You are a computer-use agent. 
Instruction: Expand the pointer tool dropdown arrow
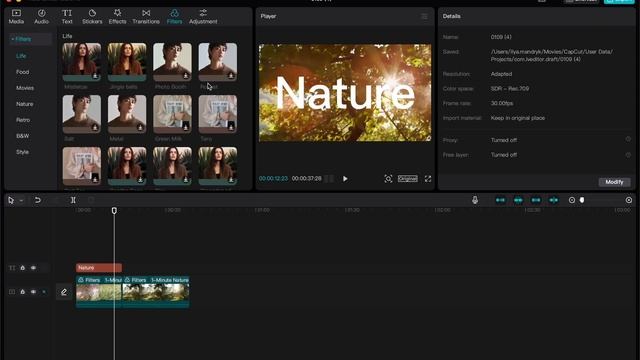pyautogui.click(x=21, y=200)
